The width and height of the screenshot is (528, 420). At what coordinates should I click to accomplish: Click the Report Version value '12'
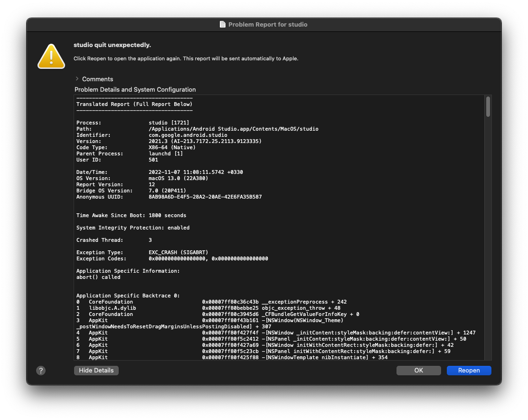pyautogui.click(x=152, y=184)
